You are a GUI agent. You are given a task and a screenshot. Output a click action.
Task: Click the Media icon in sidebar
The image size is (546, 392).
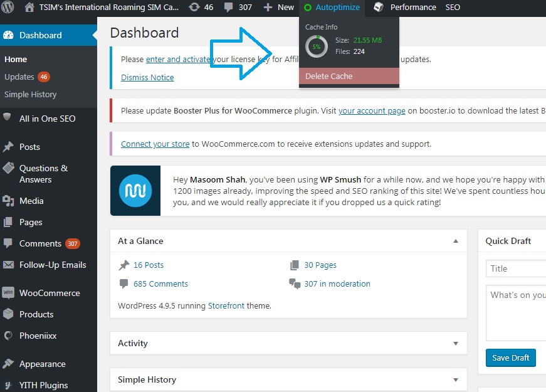8,201
